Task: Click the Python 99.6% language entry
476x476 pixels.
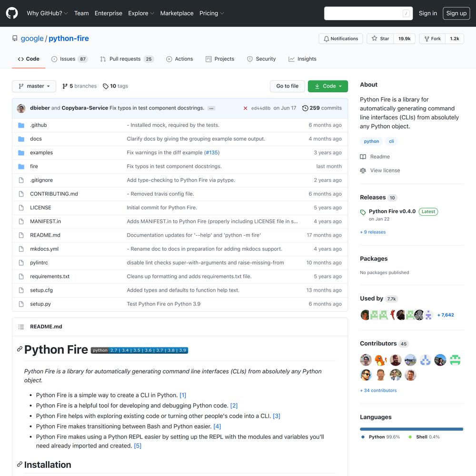Action: tap(381, 437)
